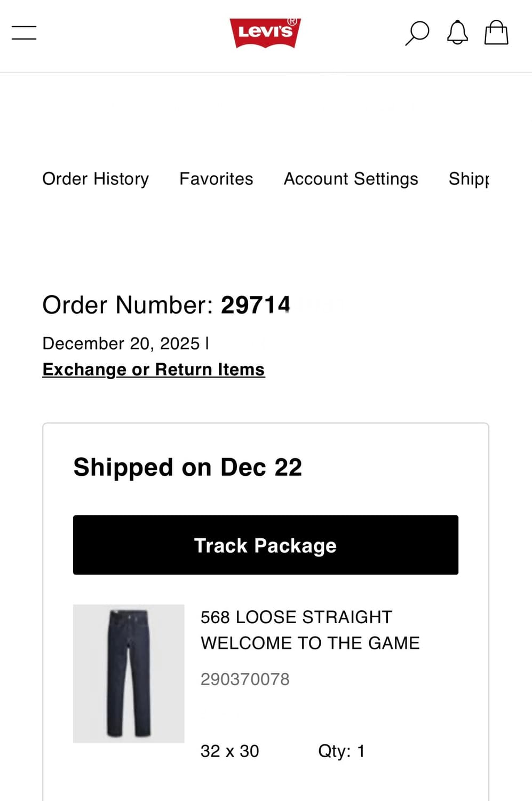Open the shopping bag
This screenshot has height=801, width=532.
496,33
